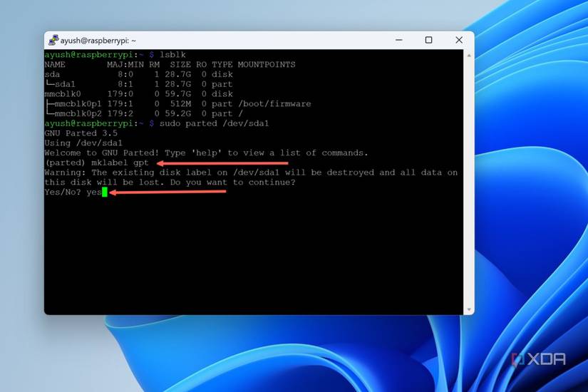Maximize the ayush@raspberrypi terminal window
This screenshot has width=588, height=392.
point(428,40)
